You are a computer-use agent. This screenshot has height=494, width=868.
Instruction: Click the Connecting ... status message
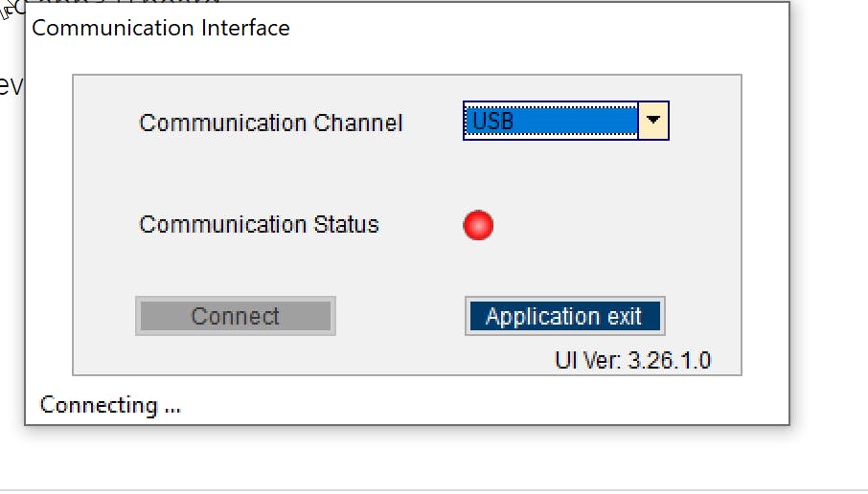click(x=110, y=405)
